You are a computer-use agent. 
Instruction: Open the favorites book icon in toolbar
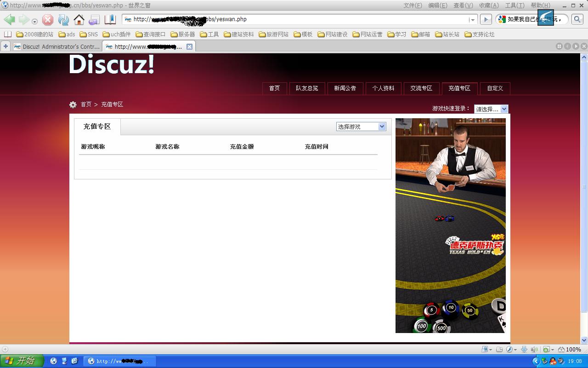coord(110,19)
